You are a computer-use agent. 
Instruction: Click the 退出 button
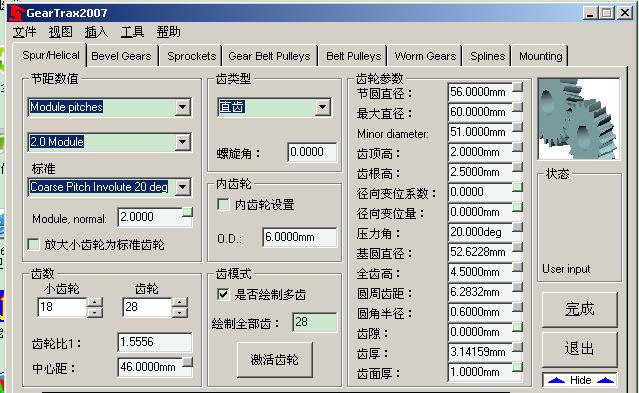point(580,349)
